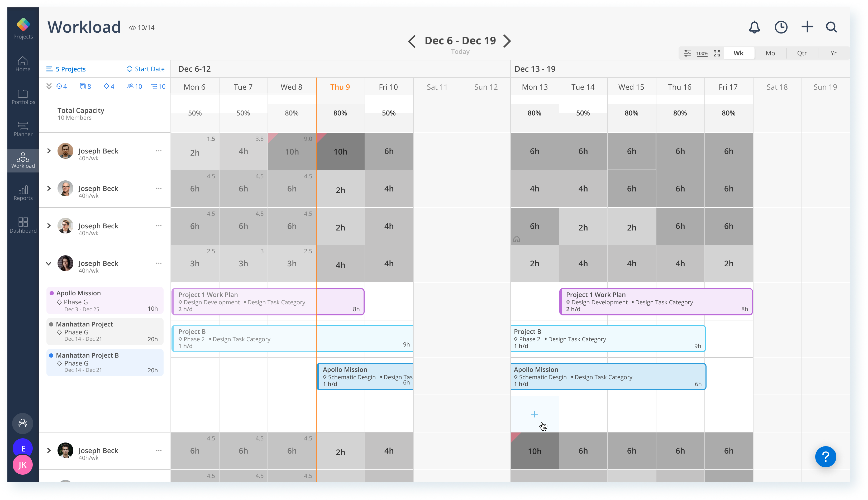This screenshot has height=500, width=868.
Task: Switch to the Mo view tab
Action: tap(770, 53)
